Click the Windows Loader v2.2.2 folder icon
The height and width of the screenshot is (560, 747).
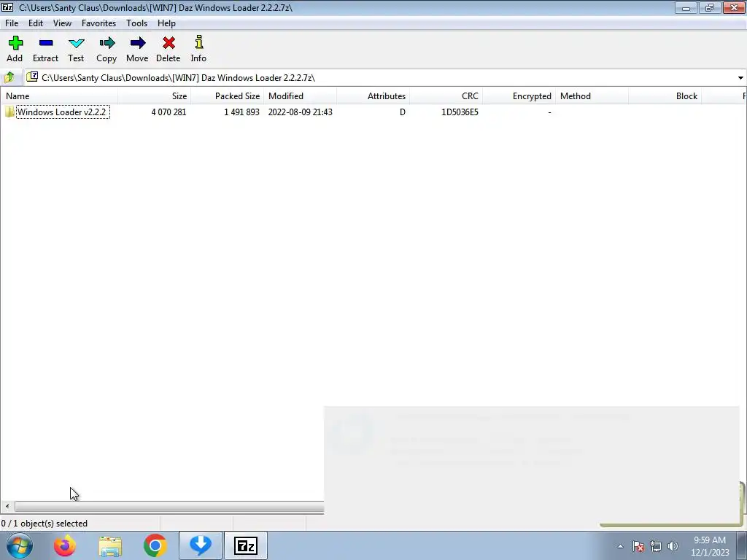pos(9,112)
